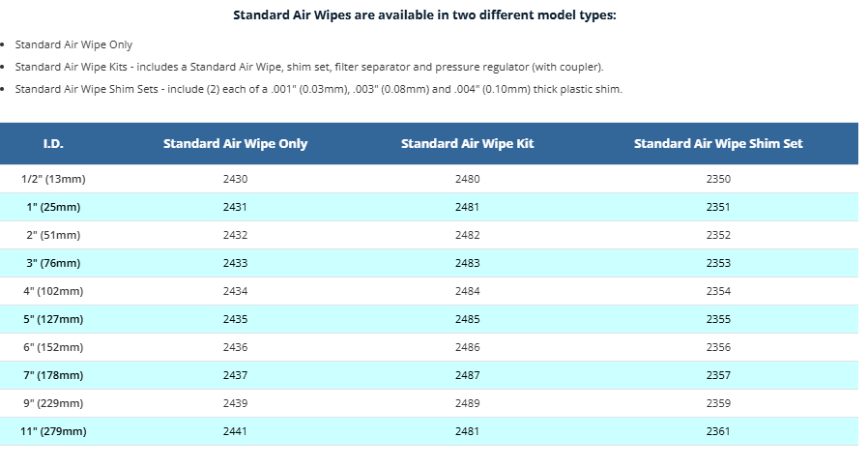Click the "Standard Air Wipe Shim Sets" bullet
Viewport: 868px width, 467px height.
coord(319,90)
